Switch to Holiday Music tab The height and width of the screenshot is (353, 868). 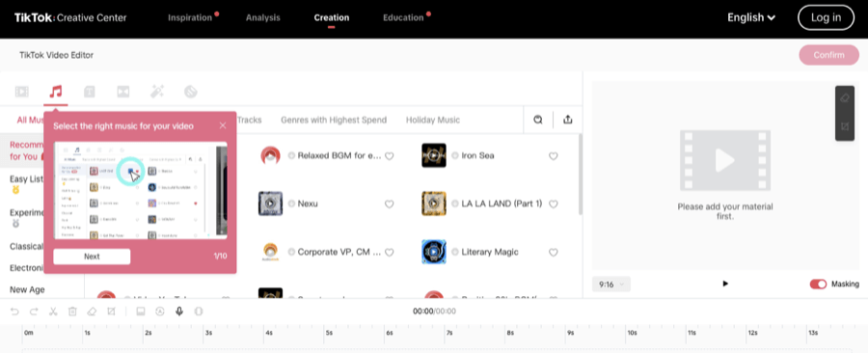coord(433,120)
